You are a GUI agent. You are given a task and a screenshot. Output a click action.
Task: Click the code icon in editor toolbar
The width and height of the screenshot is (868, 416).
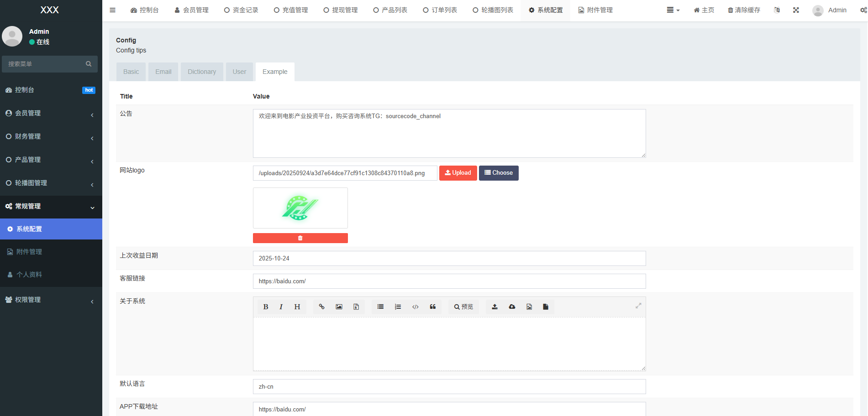click(x=415, y=307)
